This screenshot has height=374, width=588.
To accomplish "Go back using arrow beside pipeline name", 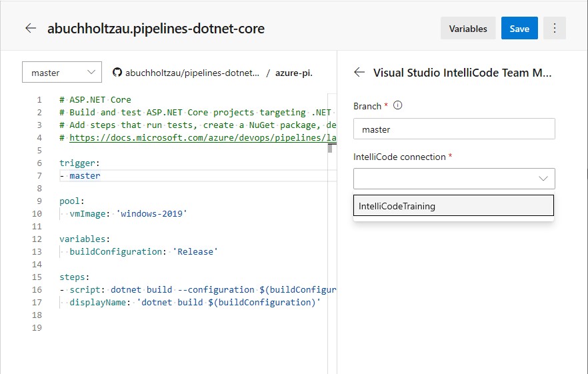I will coord(31,28).
